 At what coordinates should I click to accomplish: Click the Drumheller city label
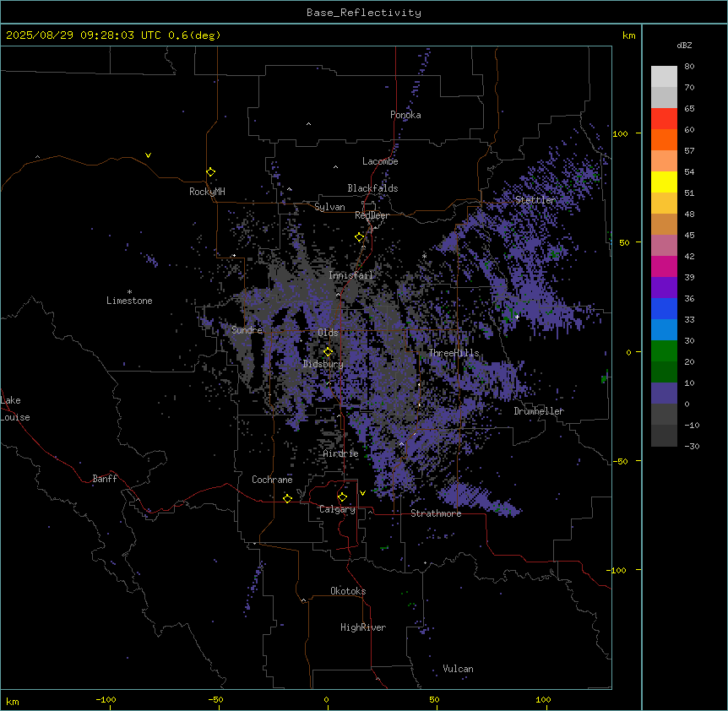[x=539, y=411]
